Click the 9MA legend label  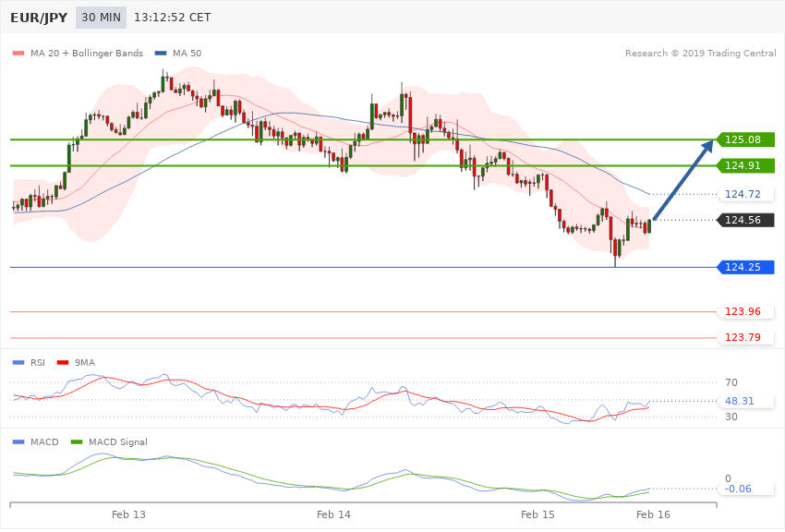[85, 363]
